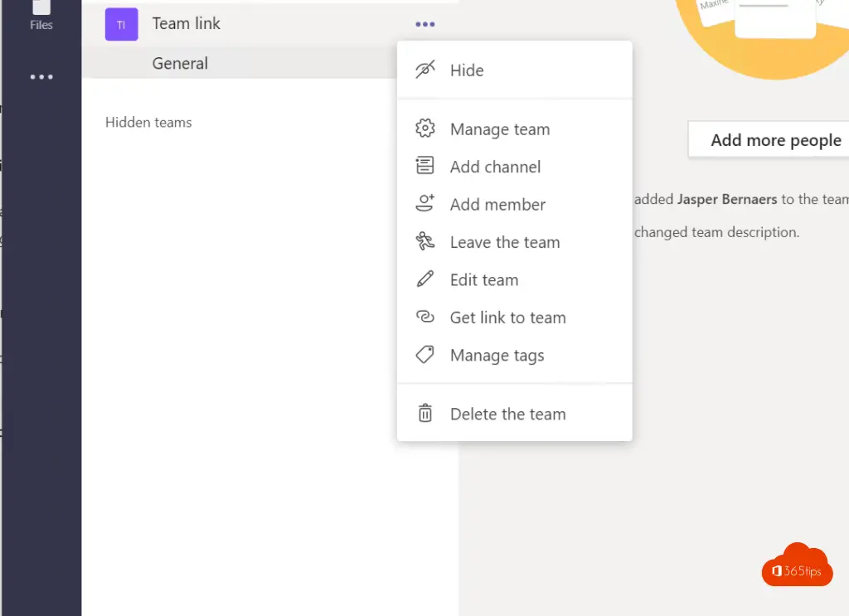Click the Get link chain icon
Screen dimensions: 849x616
pos(424,318)
